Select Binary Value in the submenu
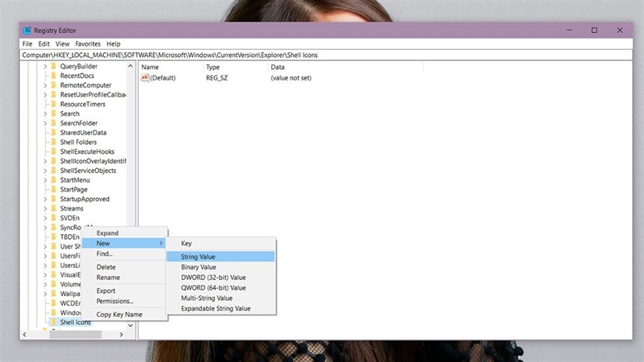The width and height of the screenshot is (644, 362). coord(221,267)
